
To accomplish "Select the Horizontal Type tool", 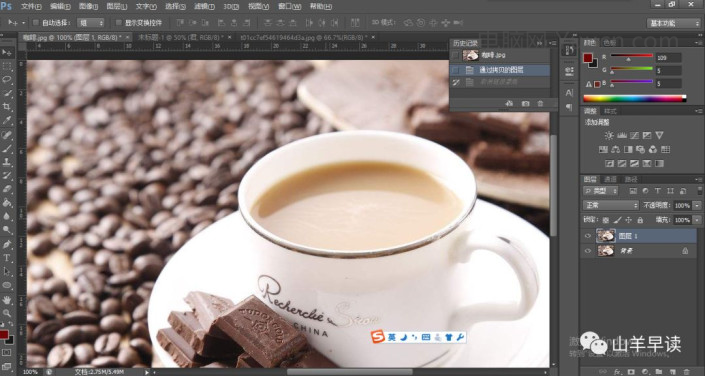I will pos(7,258).
